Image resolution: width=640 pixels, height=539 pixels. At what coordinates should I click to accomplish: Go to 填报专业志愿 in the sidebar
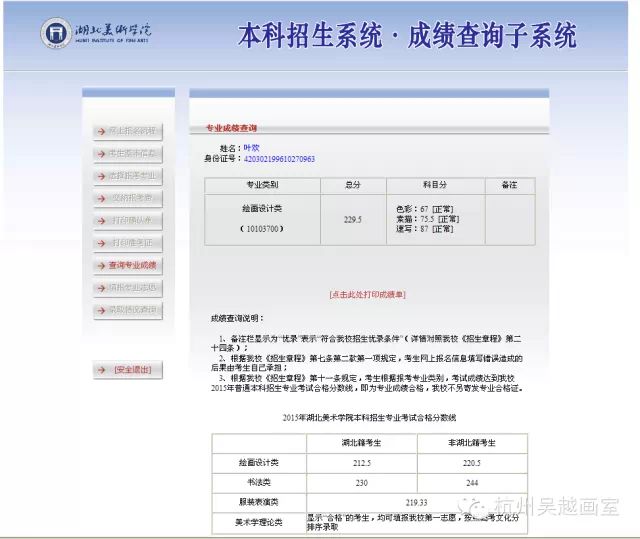pyautogui.click(x=128, y=288)
